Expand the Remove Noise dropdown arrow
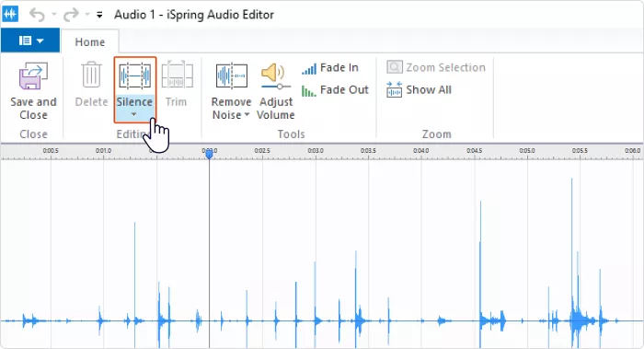Screen dimensions: 644x349 [247, 115]
